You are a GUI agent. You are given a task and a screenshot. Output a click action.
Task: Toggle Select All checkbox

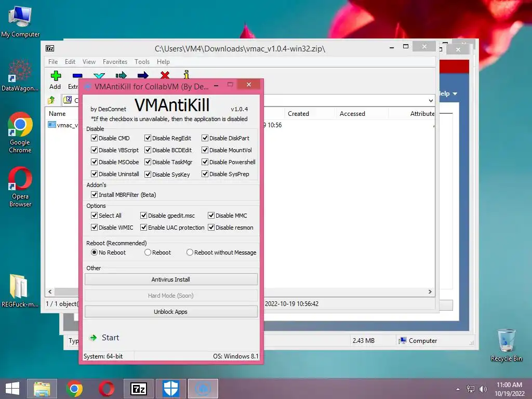95,216
